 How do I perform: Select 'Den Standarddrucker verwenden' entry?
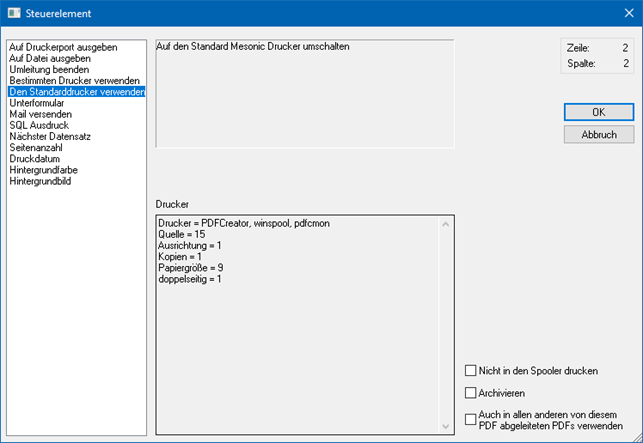pos(76,92)
